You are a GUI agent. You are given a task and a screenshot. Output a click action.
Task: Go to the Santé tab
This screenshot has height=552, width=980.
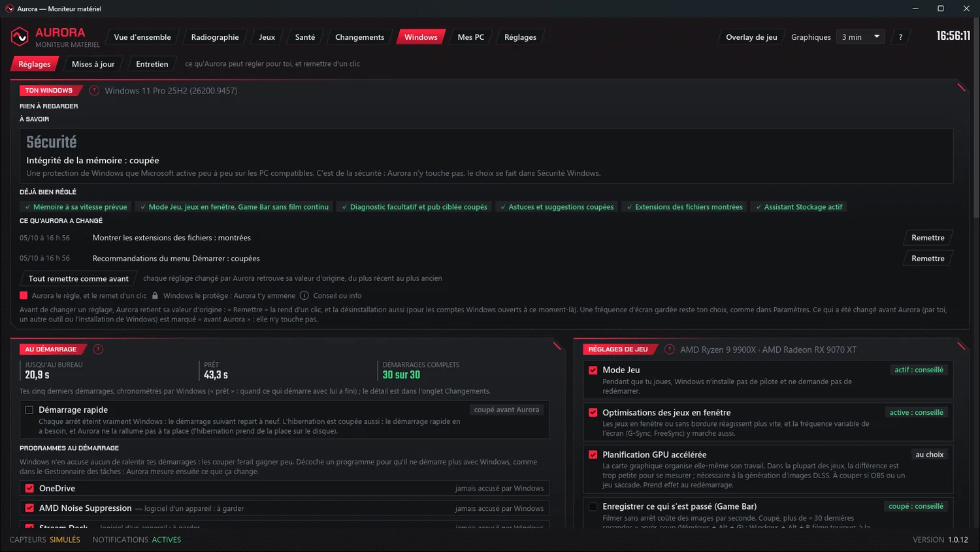305,37
